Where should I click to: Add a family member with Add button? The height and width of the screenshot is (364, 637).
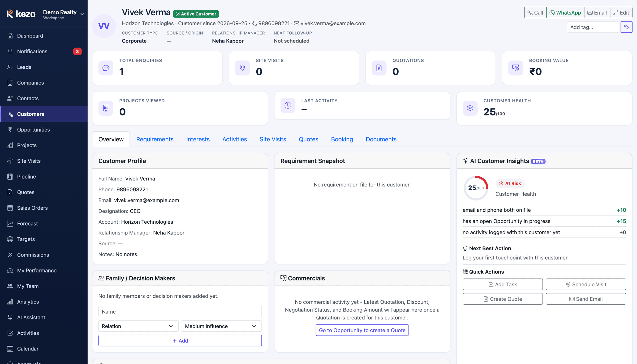coord(180,341)
